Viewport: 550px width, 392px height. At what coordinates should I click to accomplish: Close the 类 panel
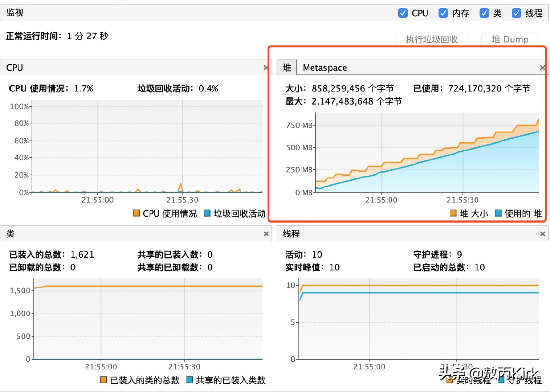pyautogui.click(x=266, y=233)
